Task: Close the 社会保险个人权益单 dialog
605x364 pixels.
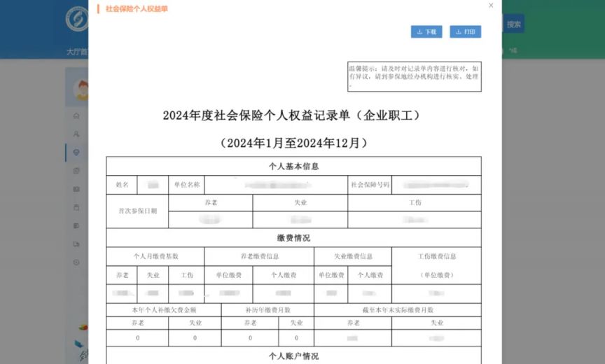Action: [x=491, y=6]
